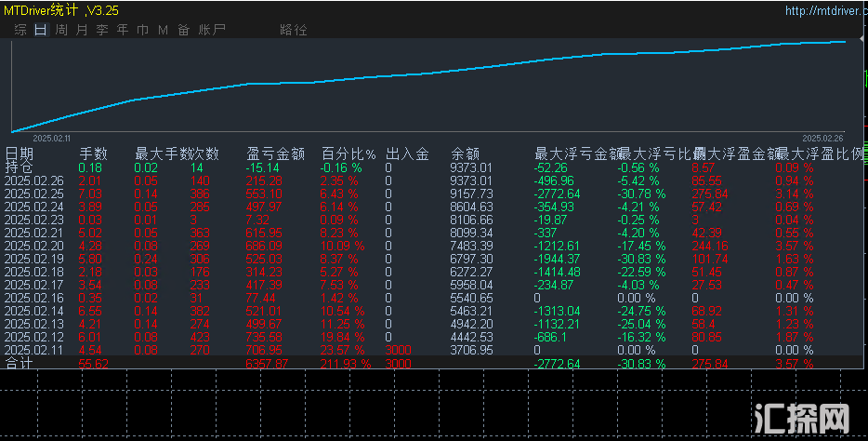Viewport: 868px width, 441px height.
Task: Click total percentage 211.93 %
Action: (346, 364)
